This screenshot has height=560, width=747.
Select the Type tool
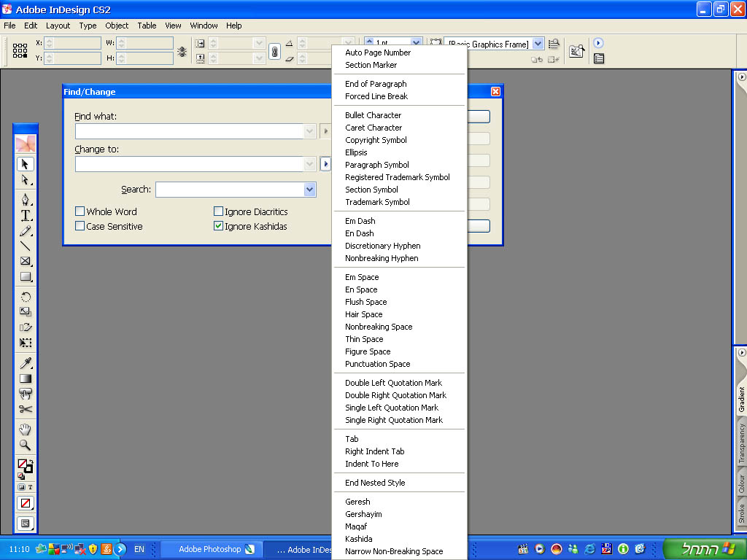[26, 215]
